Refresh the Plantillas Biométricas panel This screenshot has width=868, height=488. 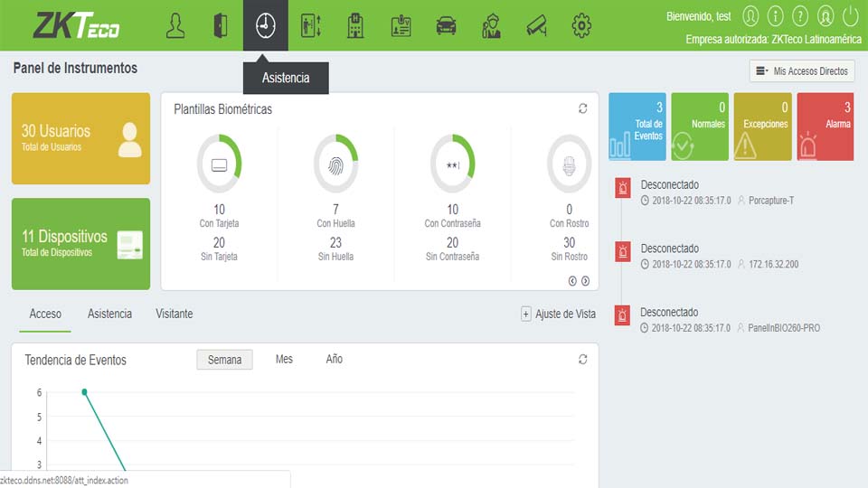coord(583,108)
